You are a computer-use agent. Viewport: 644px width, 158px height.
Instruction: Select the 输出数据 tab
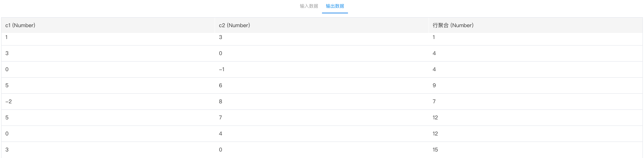[335, 6]
